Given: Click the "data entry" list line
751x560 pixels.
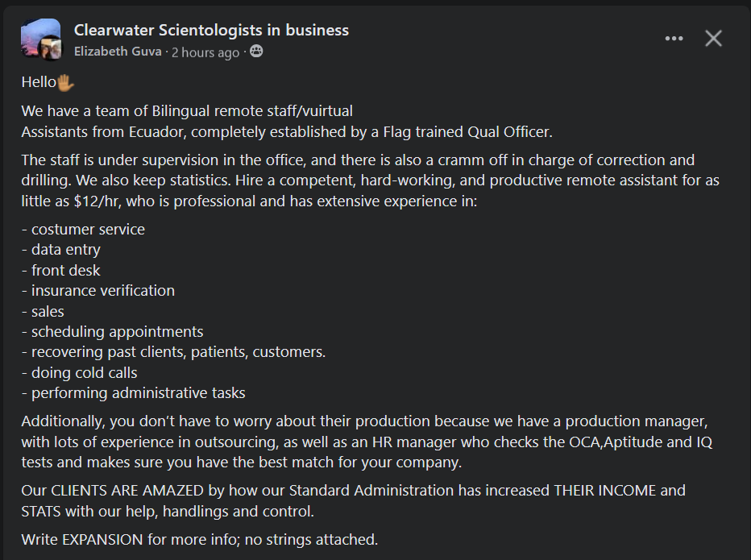Looking at the screenshot, I should pos(61,250).
